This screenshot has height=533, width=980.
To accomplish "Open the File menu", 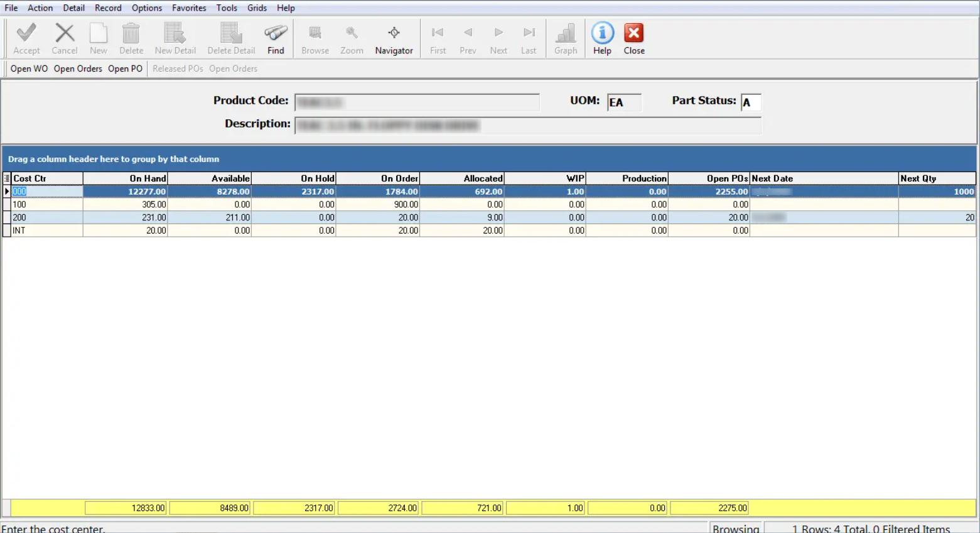I will click(x=11, y=8).
